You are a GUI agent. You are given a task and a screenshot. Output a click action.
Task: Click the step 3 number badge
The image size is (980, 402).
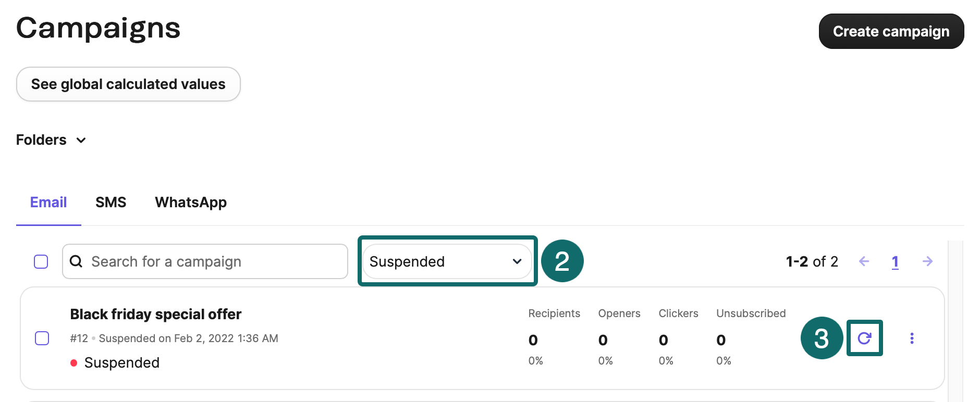[x=822, y=338]
